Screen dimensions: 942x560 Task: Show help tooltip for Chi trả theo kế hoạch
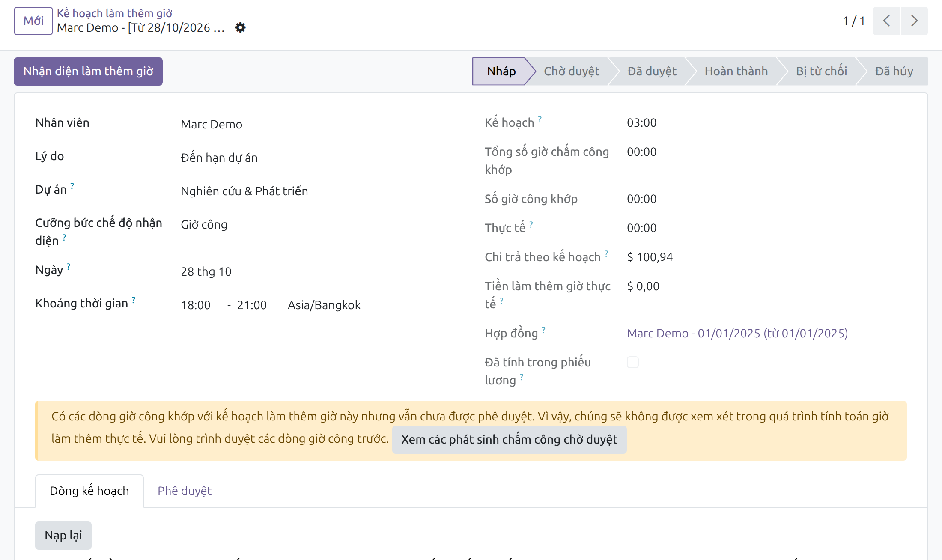(606, 253)
